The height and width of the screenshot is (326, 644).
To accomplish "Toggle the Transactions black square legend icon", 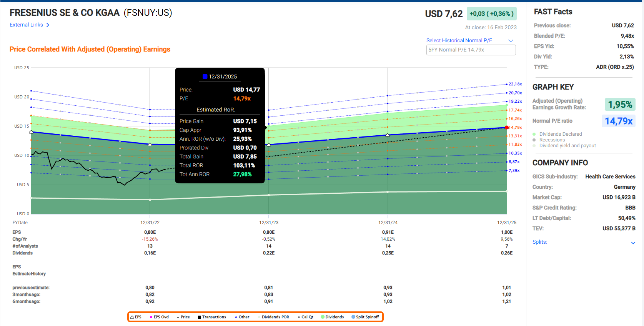I will [x=200, y=317].
